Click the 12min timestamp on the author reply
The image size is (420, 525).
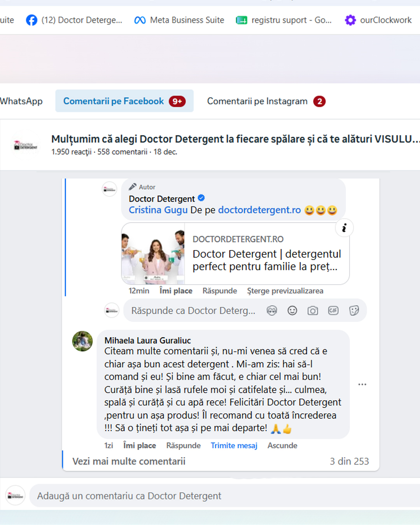point(139,291)
